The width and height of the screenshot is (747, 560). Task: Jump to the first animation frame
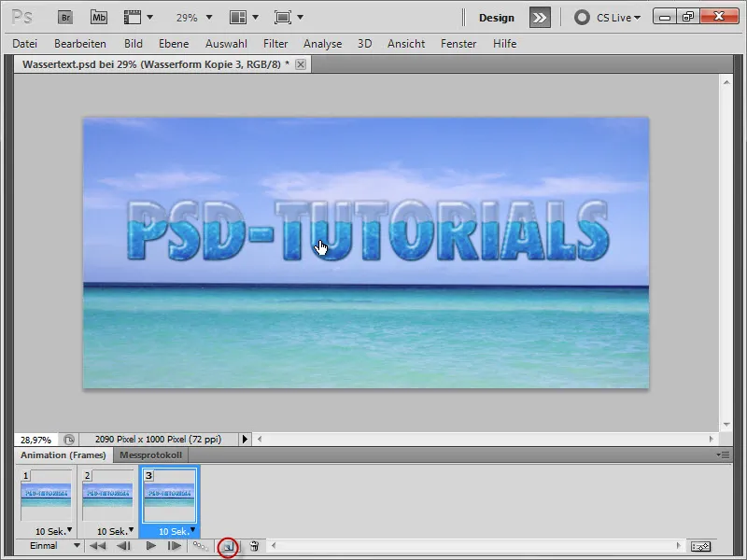tap(98, 546)
